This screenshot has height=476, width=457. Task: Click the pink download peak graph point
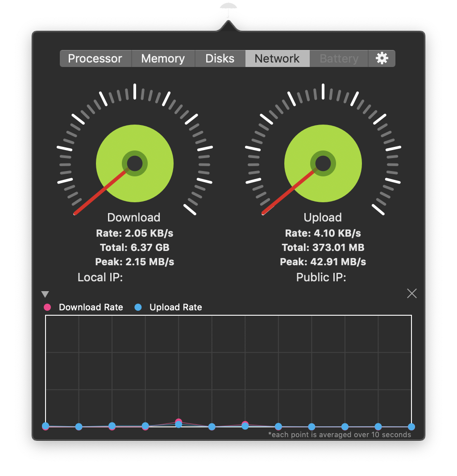pyautogui.click(x=179, y=422)
